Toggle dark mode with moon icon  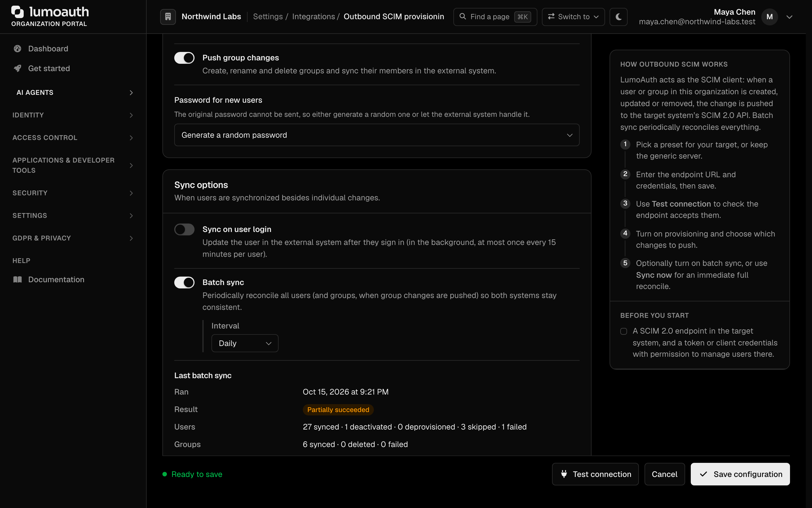[618, 17]
